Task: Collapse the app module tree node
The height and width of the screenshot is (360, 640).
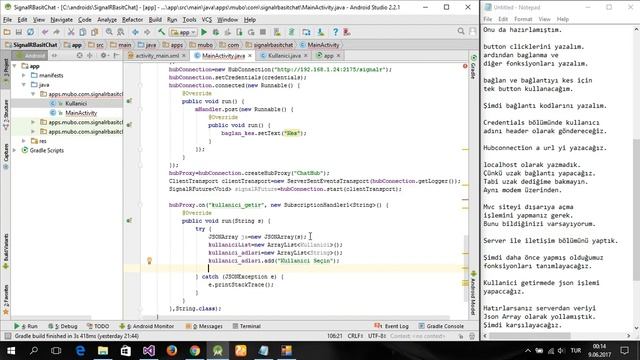Action: [x=15, y=66]
